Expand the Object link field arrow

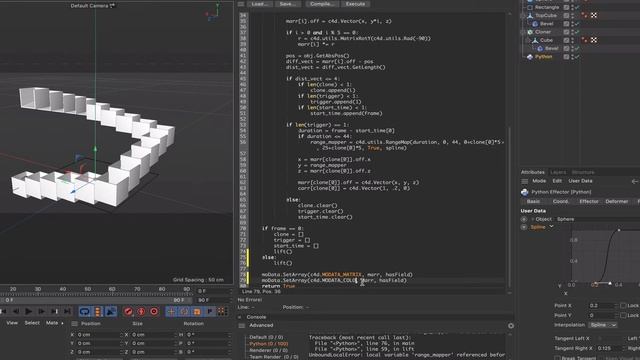click(x=533, y=219)
